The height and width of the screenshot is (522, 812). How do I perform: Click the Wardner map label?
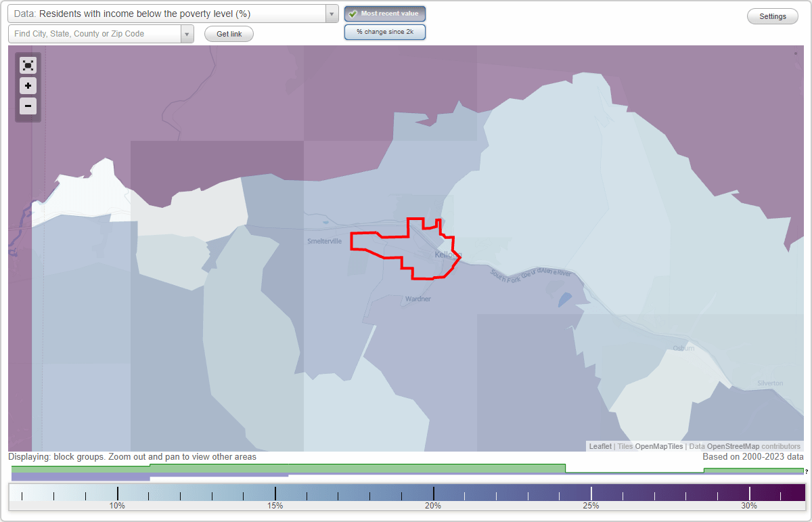click(x=418, y=299)
